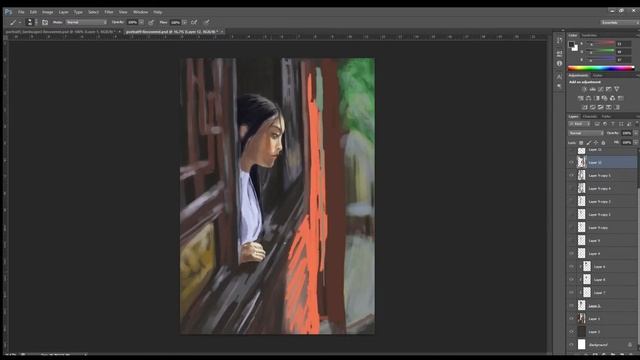Lock transparent pixels in Layers panel
The width and height of the screenshot is (640, 360).
[x=581, y=143]
